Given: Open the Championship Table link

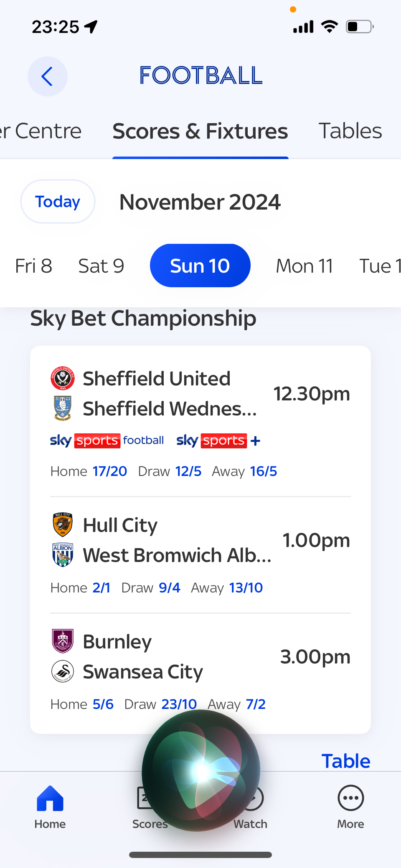Looking at the screenshot, I should click(x=346, y=761).
